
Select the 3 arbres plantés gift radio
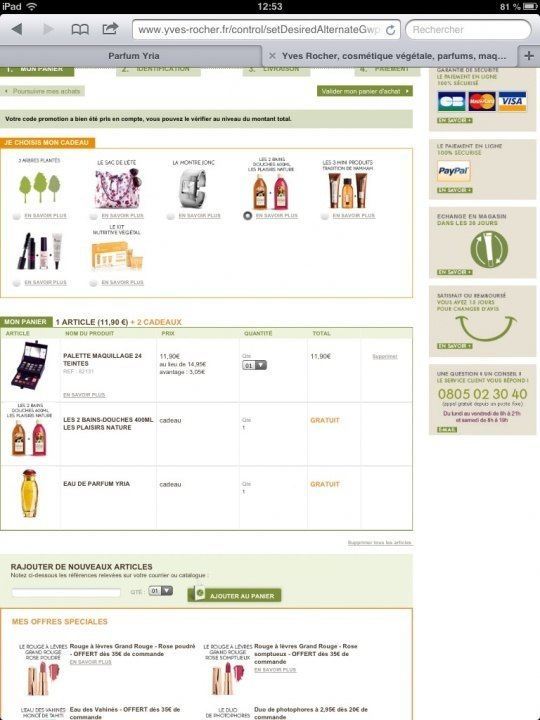click(17, 216)
